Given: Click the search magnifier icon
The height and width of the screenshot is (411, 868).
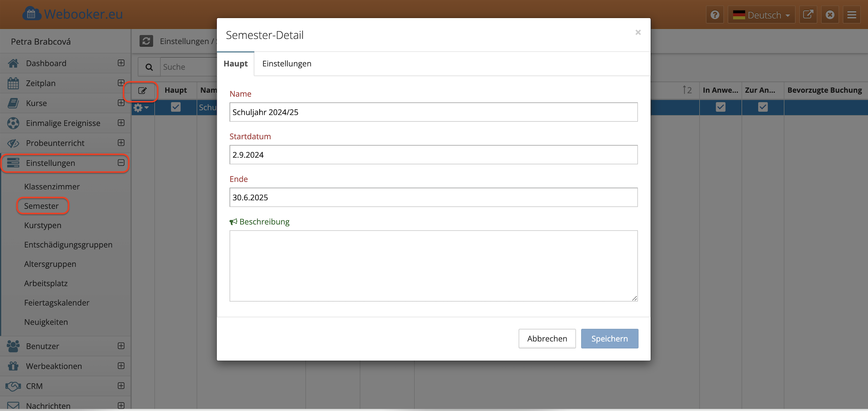Looking at the screenshot, I should pyautogui.click(x=149, y=67).
